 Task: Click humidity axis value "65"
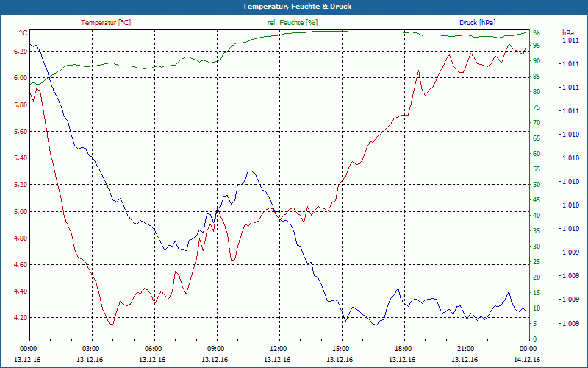537,138
